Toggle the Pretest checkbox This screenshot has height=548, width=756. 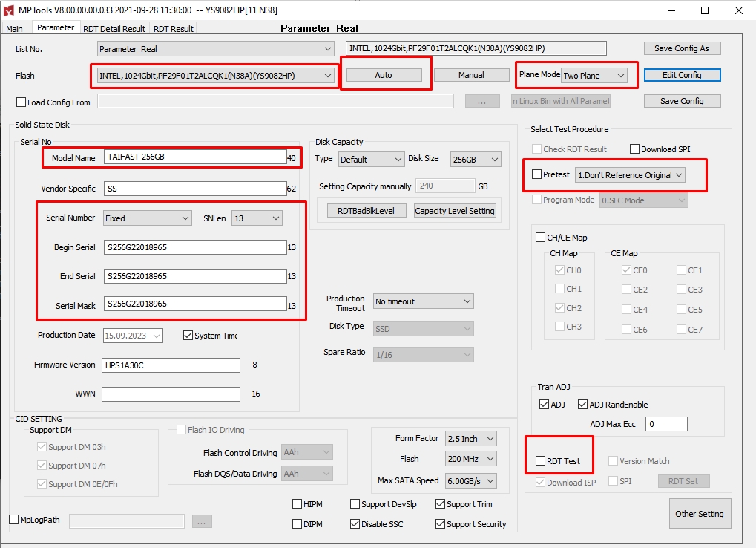537,174
